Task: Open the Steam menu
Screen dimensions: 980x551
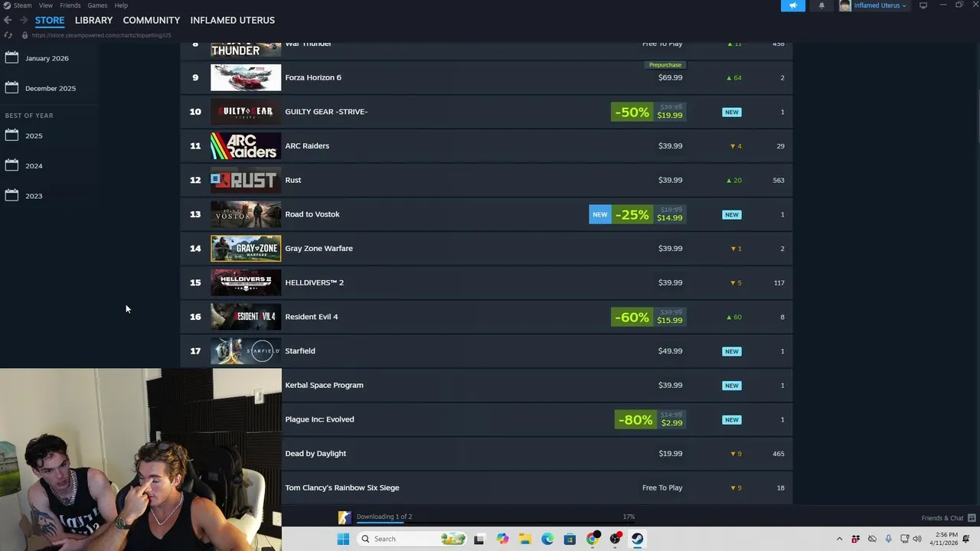Action: tap(23, 5)
